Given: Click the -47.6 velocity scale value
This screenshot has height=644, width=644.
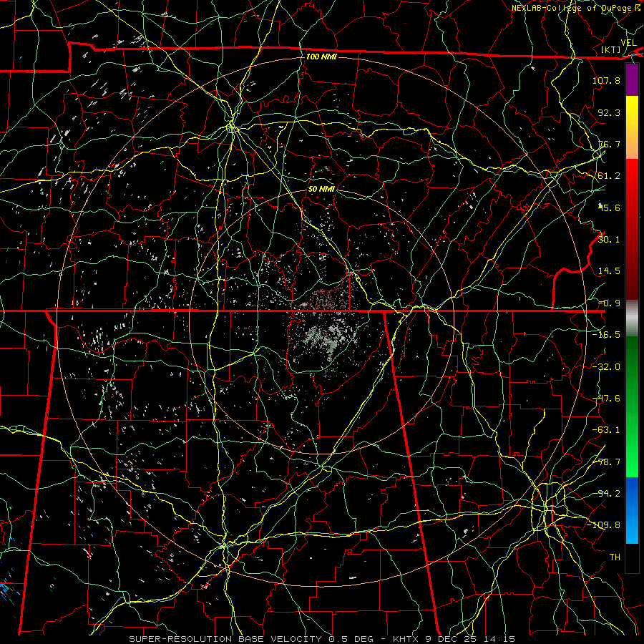Looking at the screenshot, I should pos(606,399).
